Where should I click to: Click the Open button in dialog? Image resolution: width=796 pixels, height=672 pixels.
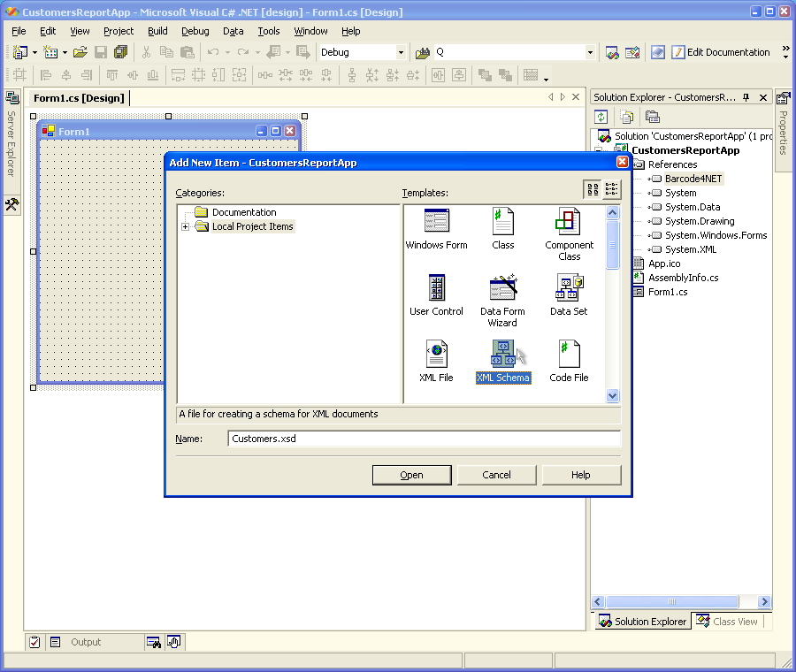(411, 475)
